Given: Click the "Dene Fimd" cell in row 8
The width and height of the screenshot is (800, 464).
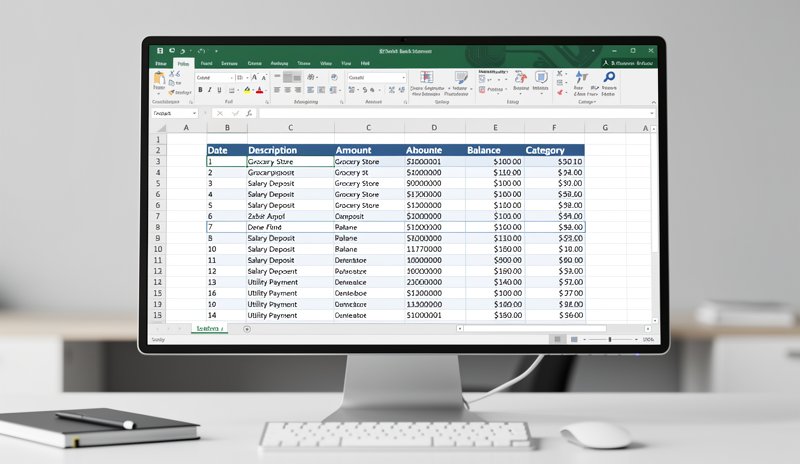Looking at the screenshot, I should point(290,227).
